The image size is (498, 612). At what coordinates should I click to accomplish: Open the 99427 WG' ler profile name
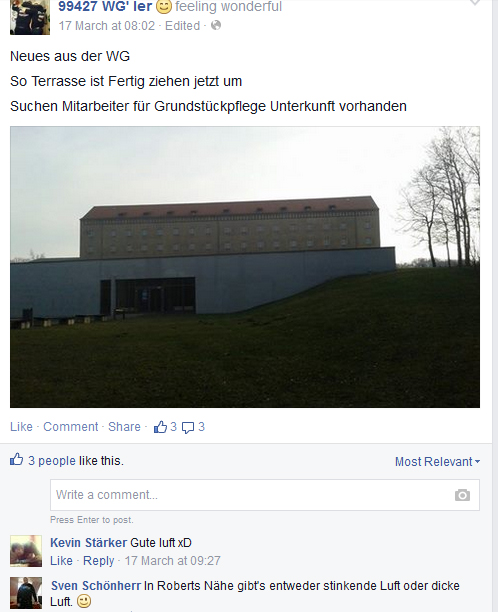tap(105, 6)
